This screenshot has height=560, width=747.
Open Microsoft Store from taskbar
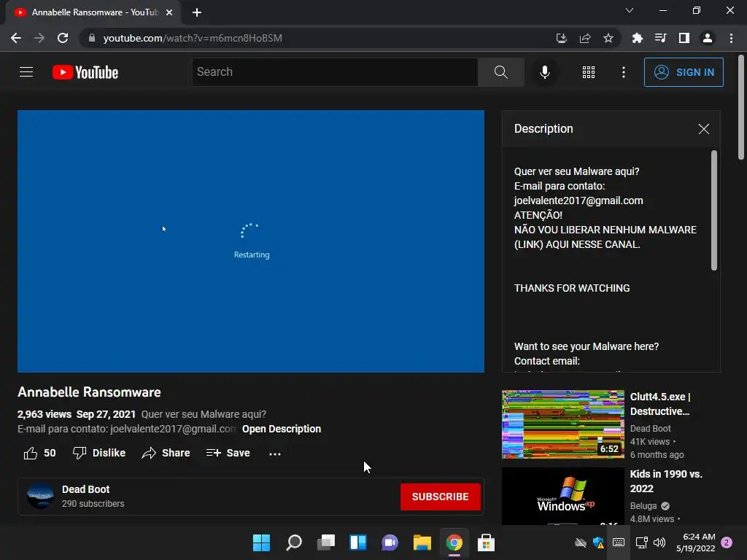486,542
